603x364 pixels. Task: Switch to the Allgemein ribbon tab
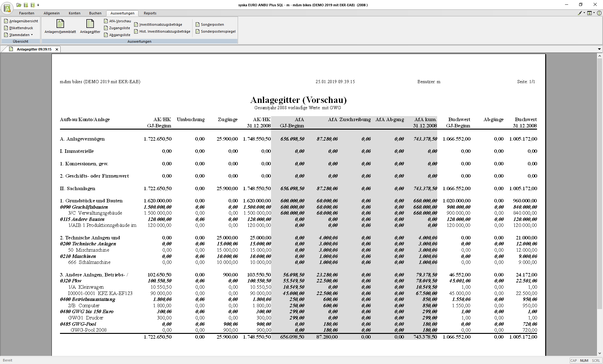(x=52, y=13)
